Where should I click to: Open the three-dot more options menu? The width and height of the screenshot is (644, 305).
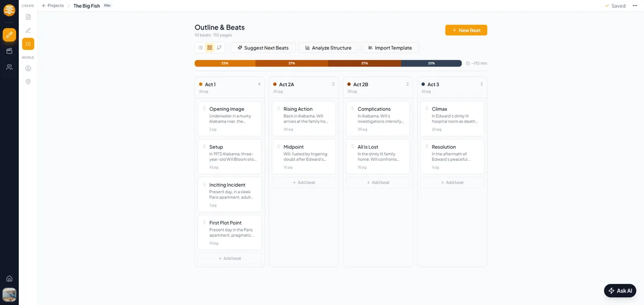click(635, 6)
